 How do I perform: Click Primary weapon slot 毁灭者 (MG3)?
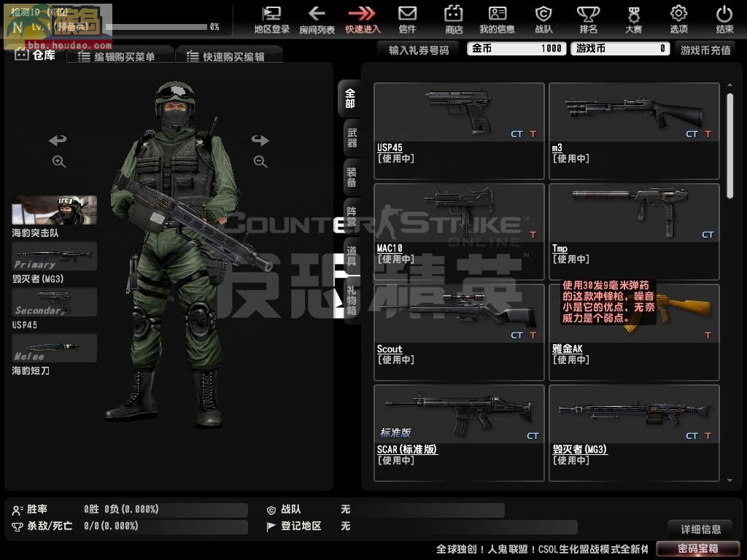(54, 256)
